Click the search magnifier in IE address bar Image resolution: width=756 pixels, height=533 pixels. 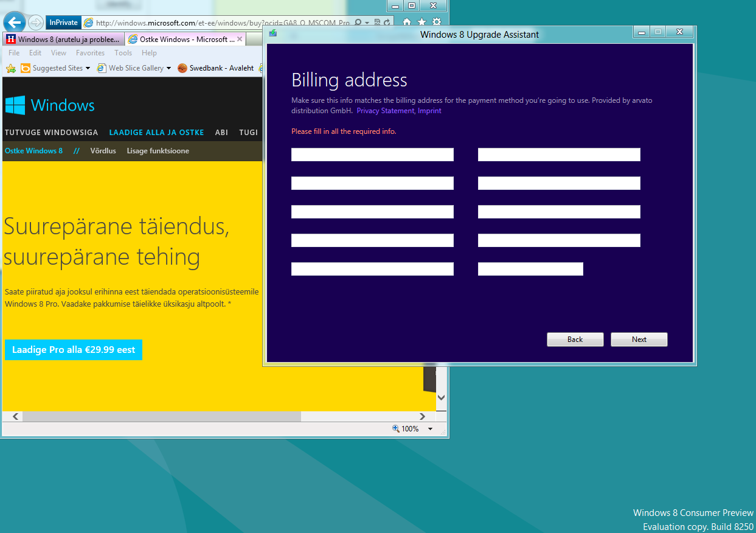click(x=358, y=23)
